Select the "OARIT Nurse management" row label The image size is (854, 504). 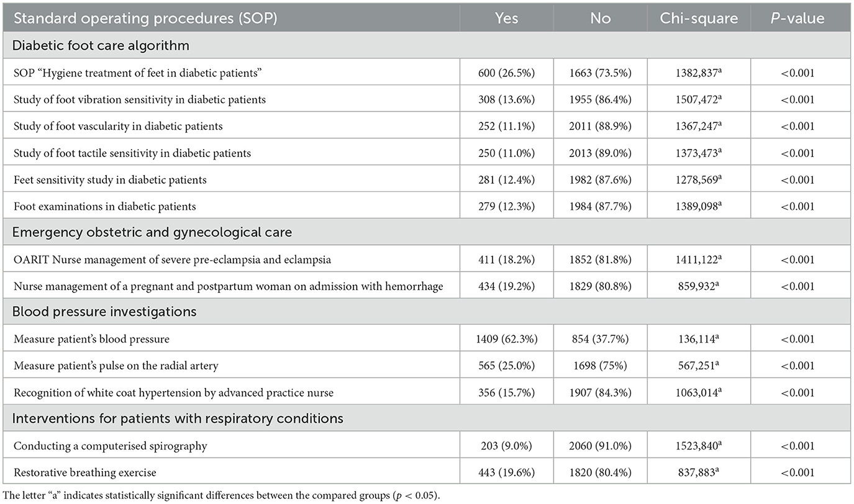(x=172, y=259)
